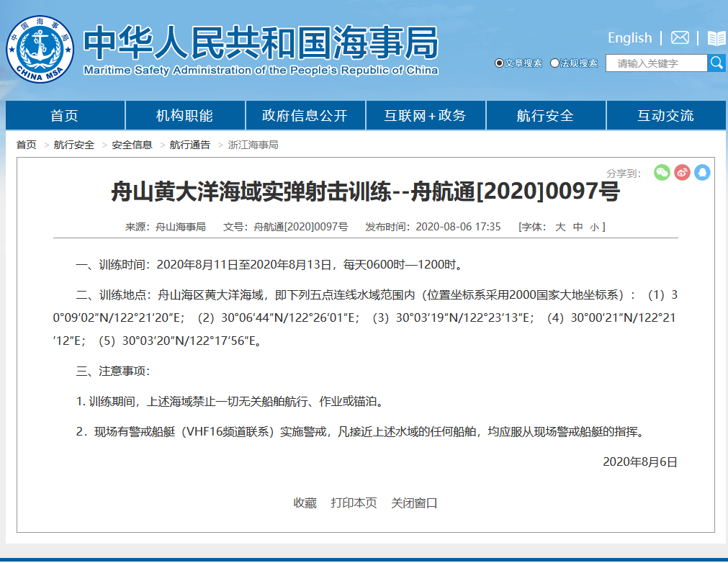
Task: Set font size to 大
Action: point(560,227)
